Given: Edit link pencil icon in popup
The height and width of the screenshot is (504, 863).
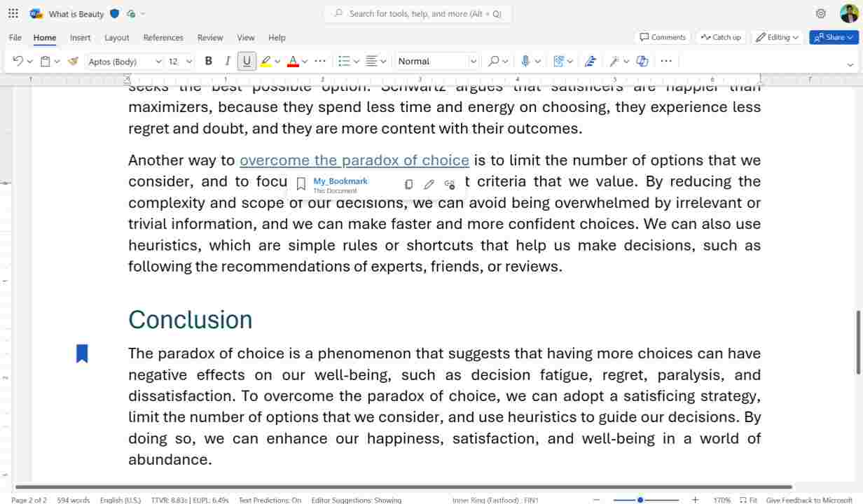Looking at the screenshot, I should click(429, 185).
